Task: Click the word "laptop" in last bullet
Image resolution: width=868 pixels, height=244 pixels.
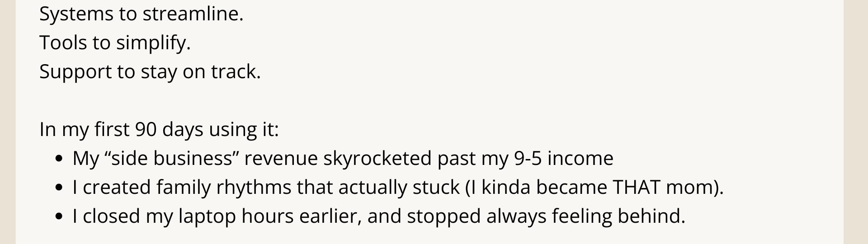Action: 207,216
